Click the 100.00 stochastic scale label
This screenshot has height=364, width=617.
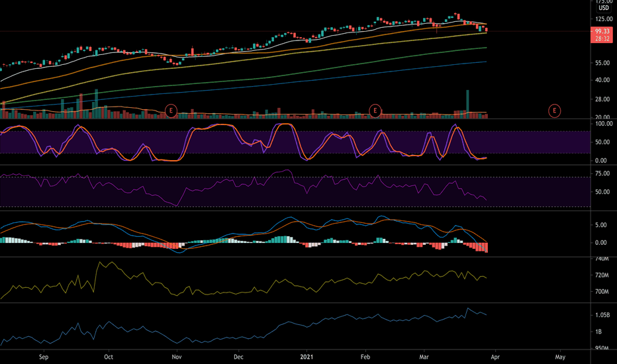coord(604,124)
